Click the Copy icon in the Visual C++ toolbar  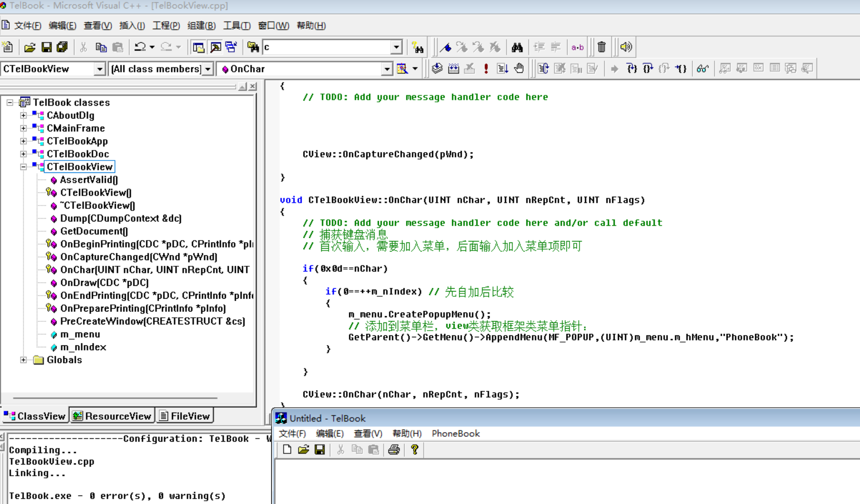point(101,47)
